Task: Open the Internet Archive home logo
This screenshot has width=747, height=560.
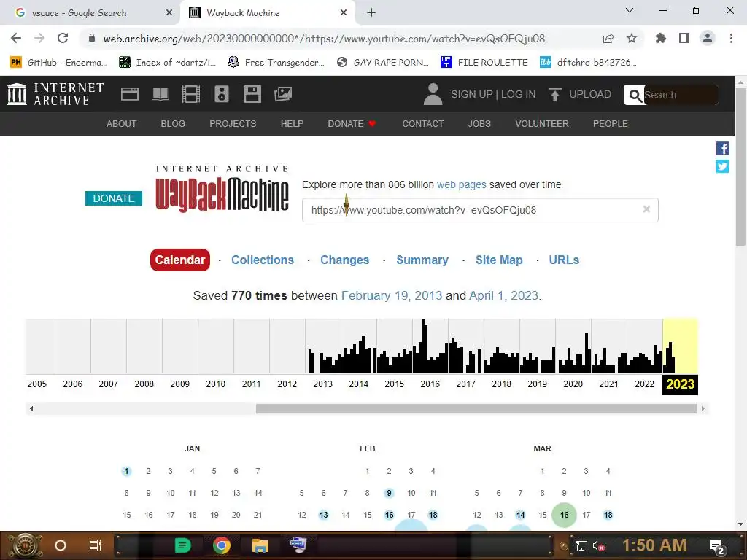Action: click(x=55, y=94)
